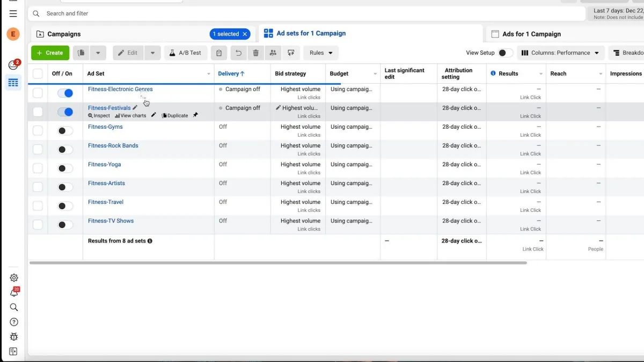Open the dropdown arrow next to Edit
Image resolution: width=644 pixels, height=362 pixels.
pos(152,53)
